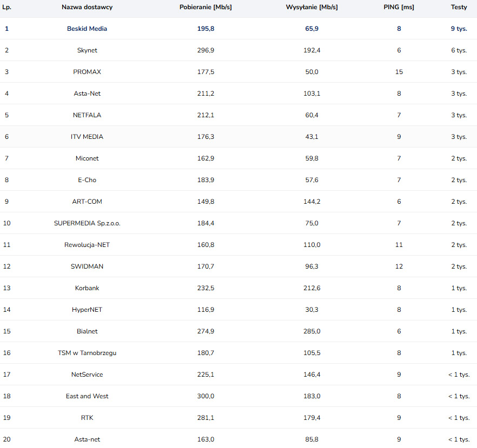Select the Skynet provider name
The width and height of the screenshot is (477, 448).
point(87,50)
